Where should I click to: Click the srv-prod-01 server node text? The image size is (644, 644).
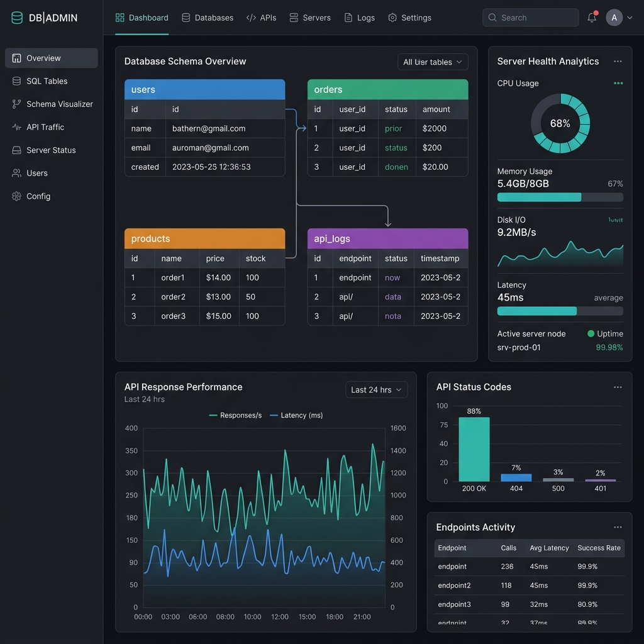pos(519,347)
